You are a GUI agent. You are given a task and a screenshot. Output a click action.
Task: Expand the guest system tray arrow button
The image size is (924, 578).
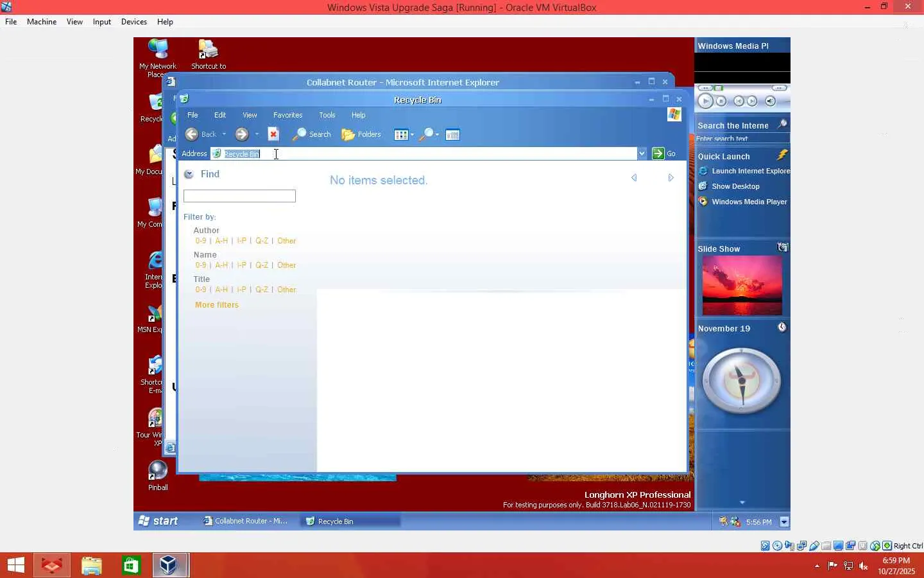point(784,521)
